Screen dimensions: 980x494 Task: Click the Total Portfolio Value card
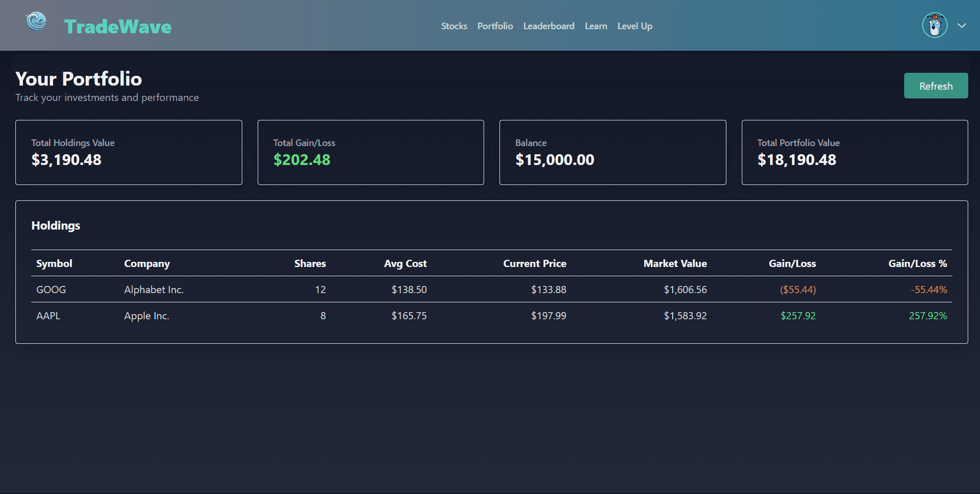pyautogui.click(x=854, y=152)
